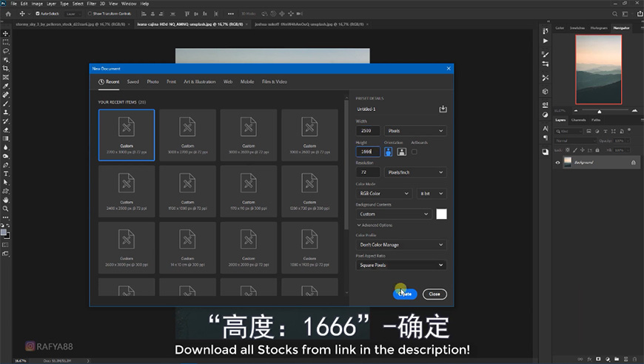Click the filter for type layers icon
Viewport: 644px width, 364px height.
pos(605,131)
